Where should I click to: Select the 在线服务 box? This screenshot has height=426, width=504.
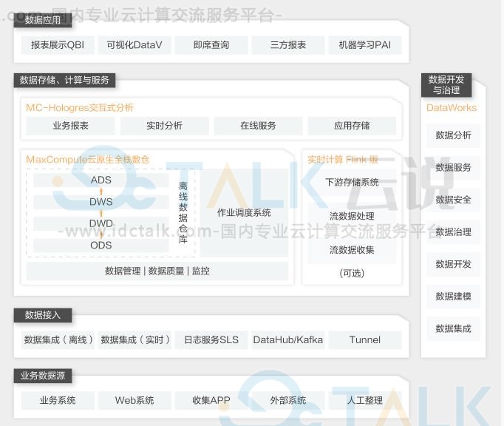(258, 126)
